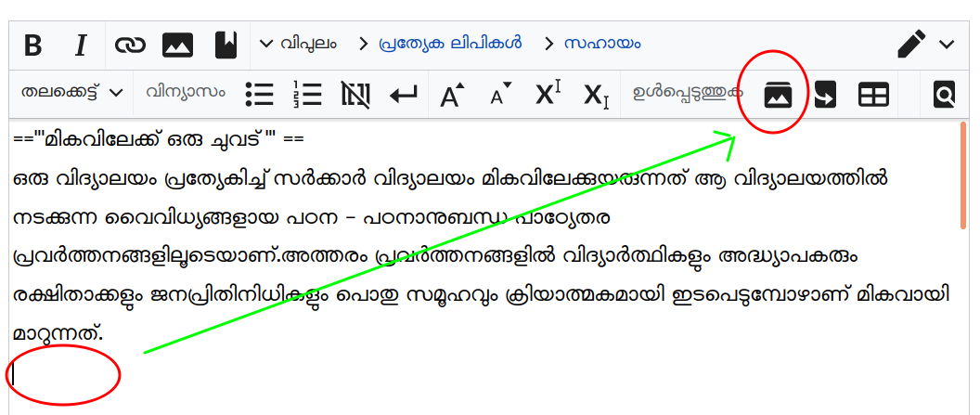Insert a redirect
Screen dimensions: 980x415
click(825, 94)
